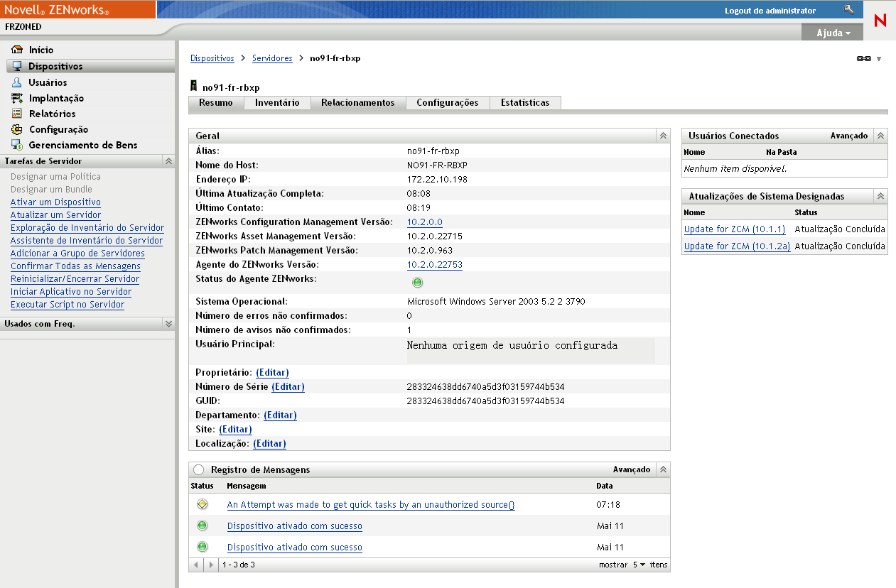Click Avançado in Usuários Conectados panel
The height and width of the screenshot is (588, 896).
849,136
